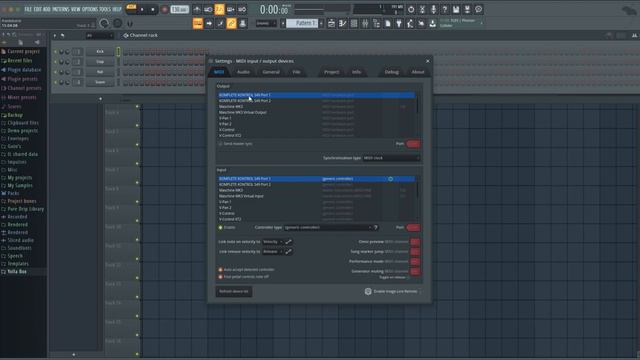Switch to the Info settings tab
Viewport: 640px width, 360px height.
tap(356, 72)
